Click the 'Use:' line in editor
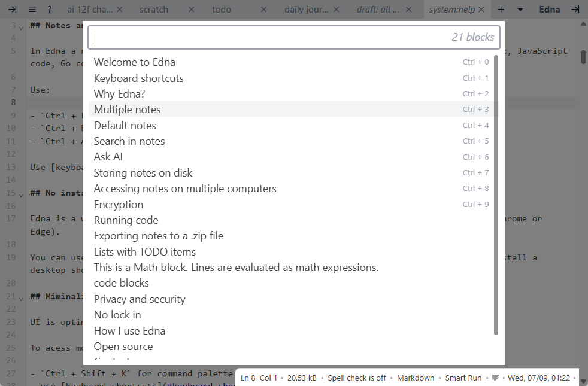 pos(40,90)
